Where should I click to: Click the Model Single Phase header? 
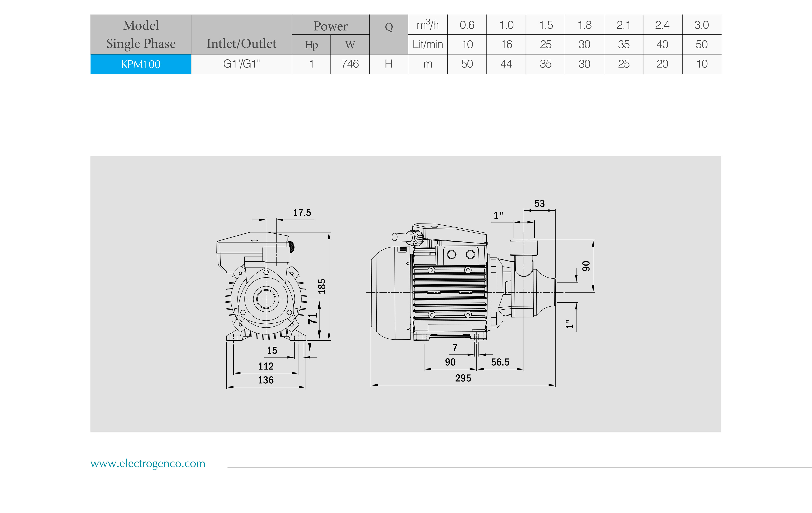(141, 34)
